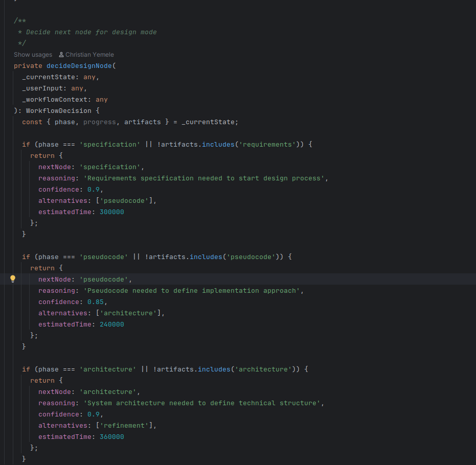Click the 'Decide next node for design mode' comment
This screenshot has height=465, width=476.
coord(91,32)
